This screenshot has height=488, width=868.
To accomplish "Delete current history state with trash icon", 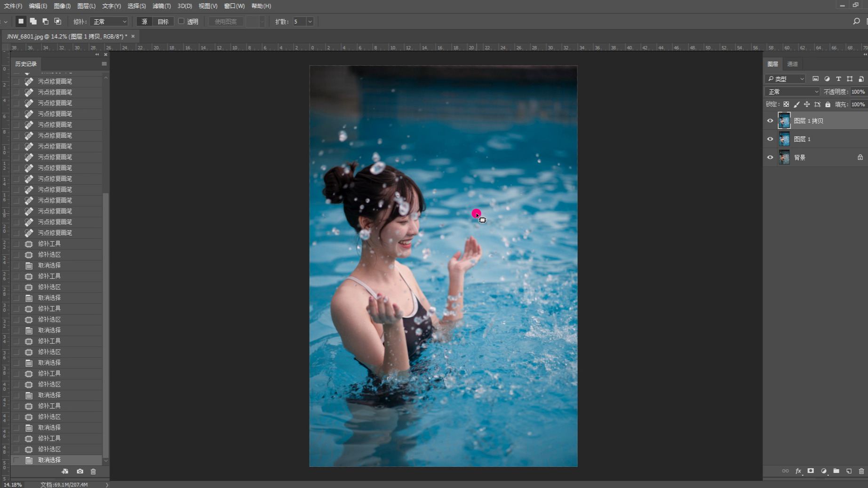I will click(x=93, y=471).
